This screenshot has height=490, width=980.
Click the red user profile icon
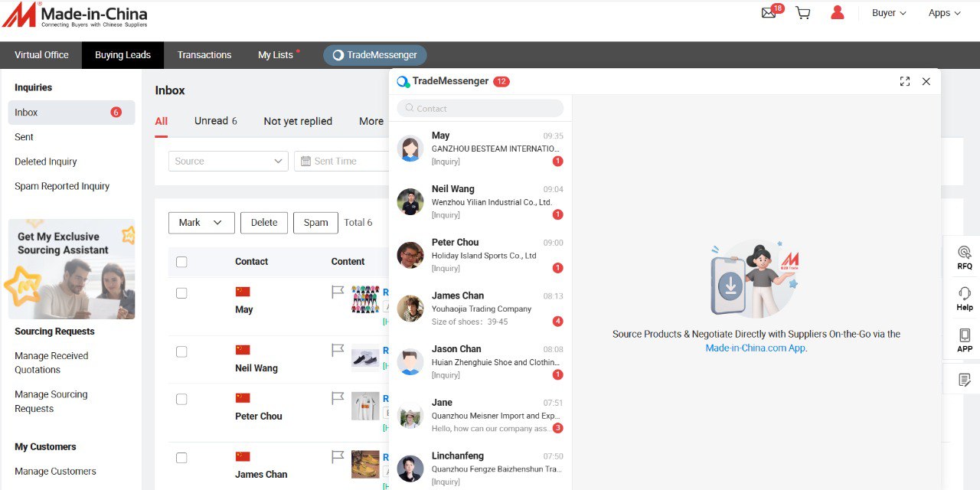[837, 13]
